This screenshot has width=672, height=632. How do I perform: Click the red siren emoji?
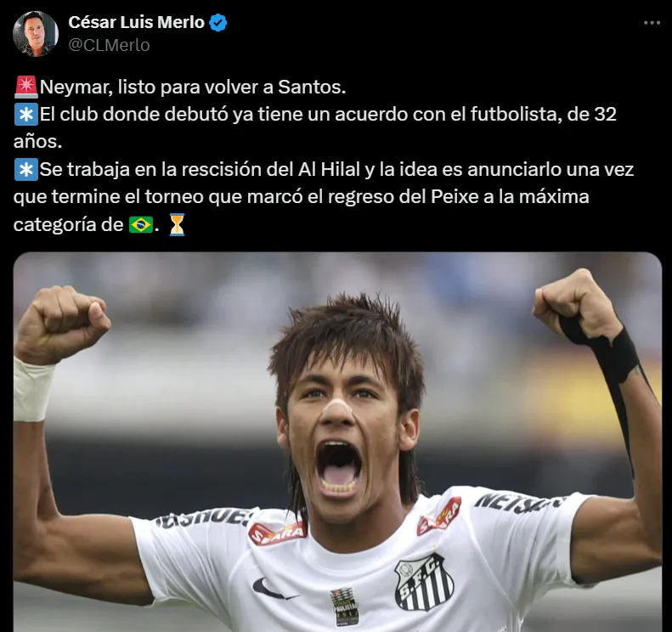point(26,87)
